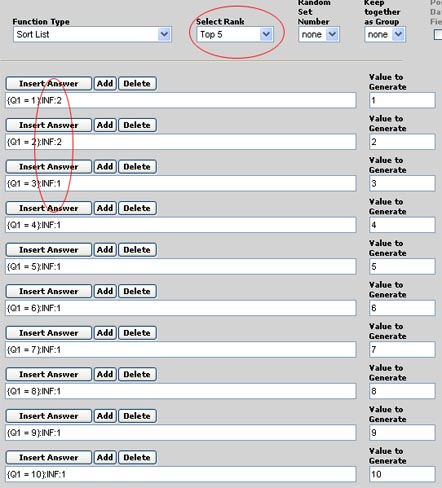Delete the Q1 = 6 row
The width and height of the screenshot is (442, 488).
[137, 291]
